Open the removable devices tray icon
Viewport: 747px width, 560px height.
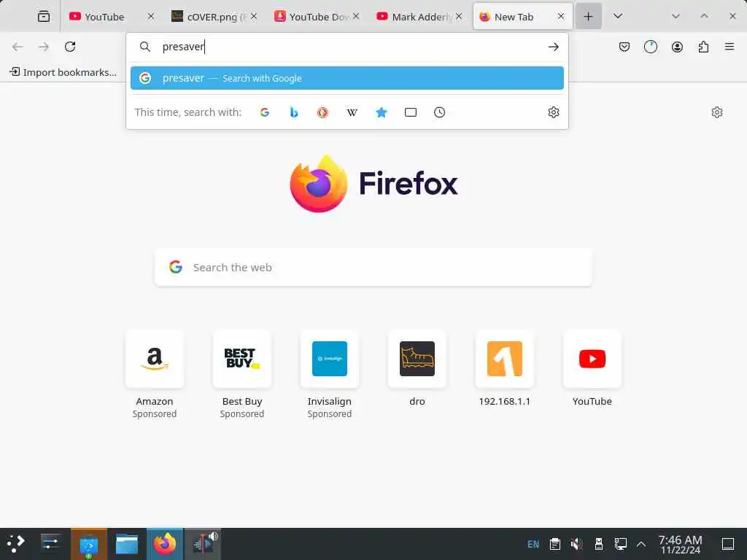[598, 544]
